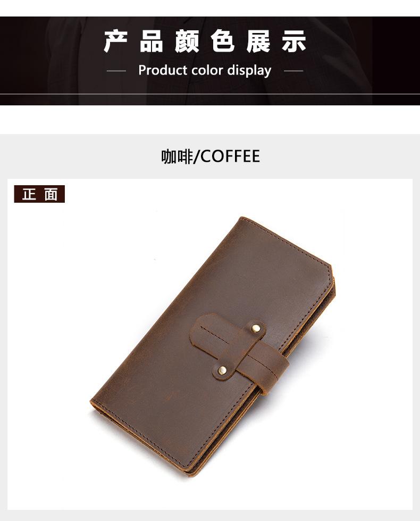Image resolution: width=420 pixels, height=521 pixels.
Task: Click the 产 character in the heading
Action: tap(115, 42)
